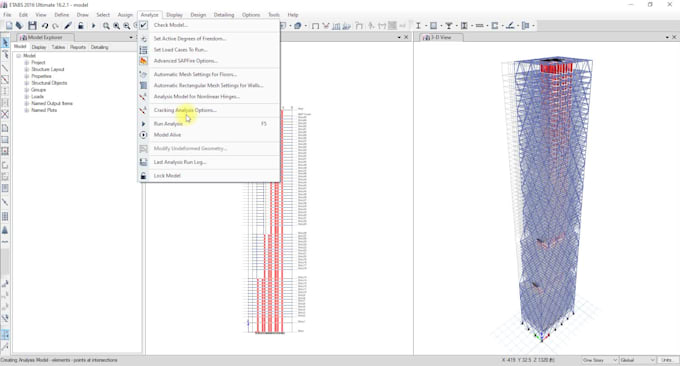Click the Run Analysis play toolbar icon
Screen dimensions: 680x366
click(93, 26)
